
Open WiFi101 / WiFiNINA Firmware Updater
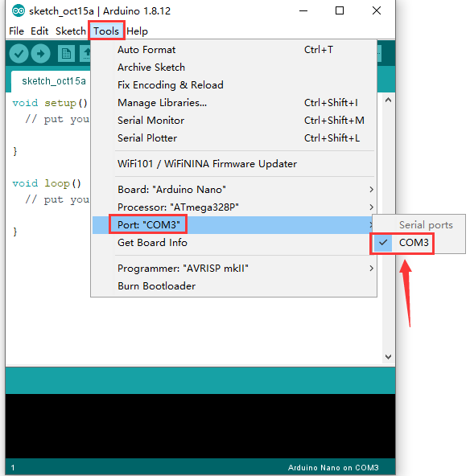233,164
